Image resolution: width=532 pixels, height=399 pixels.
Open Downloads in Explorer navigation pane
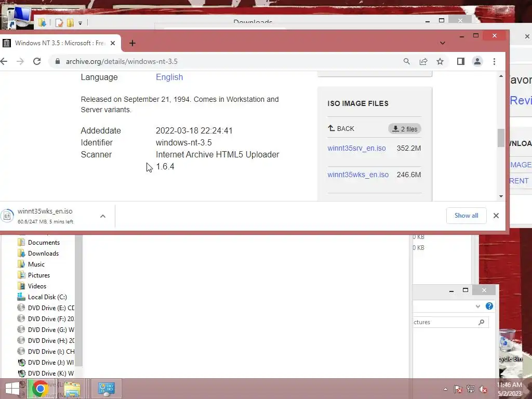[43, 254]
